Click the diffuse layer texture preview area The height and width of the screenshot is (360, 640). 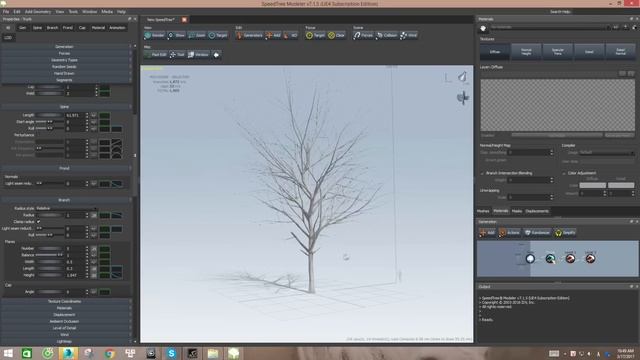558,105
